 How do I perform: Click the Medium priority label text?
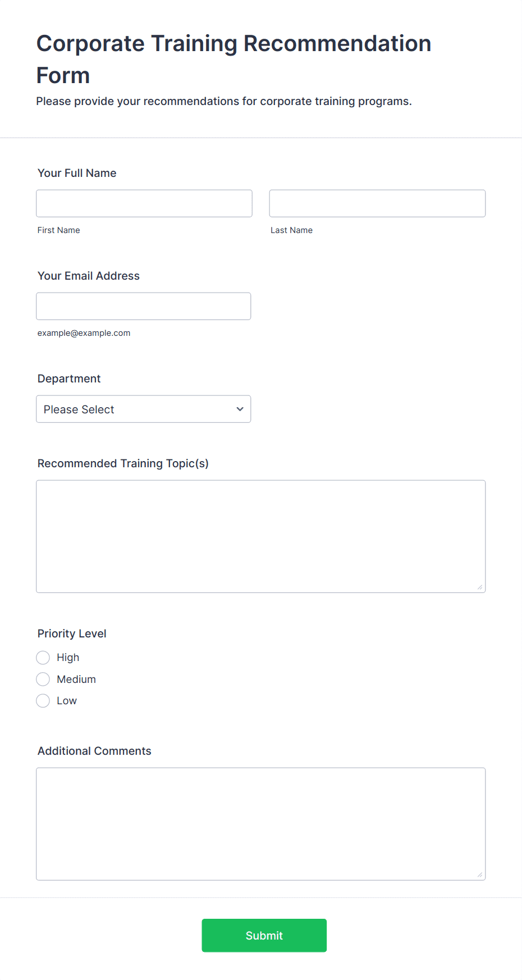pos(76,679)
